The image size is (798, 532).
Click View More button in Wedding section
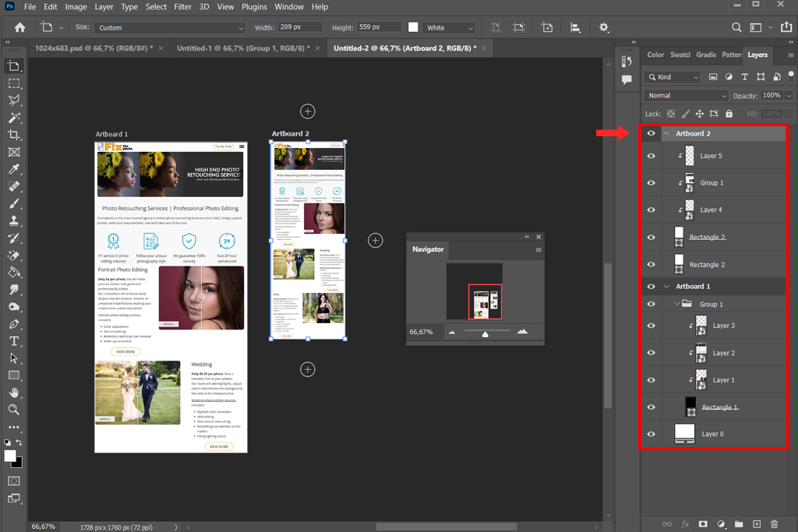[x=219, y=446]
